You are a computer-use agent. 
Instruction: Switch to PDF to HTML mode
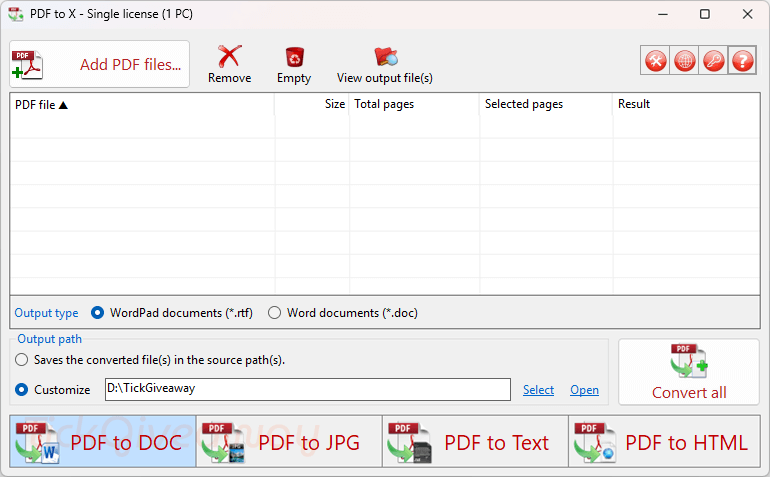tap(664, 441)
